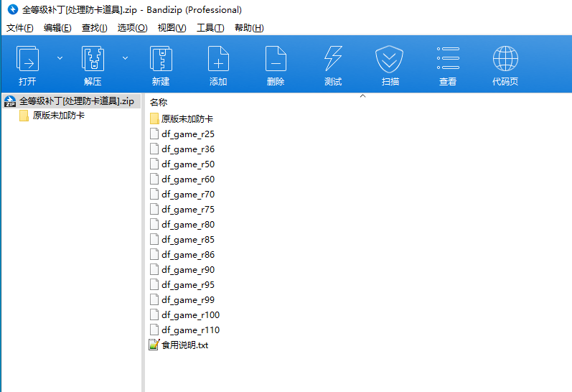
Task: Click folder icon beside 原版未加防卡 in tree
Action: pos(24,116)
